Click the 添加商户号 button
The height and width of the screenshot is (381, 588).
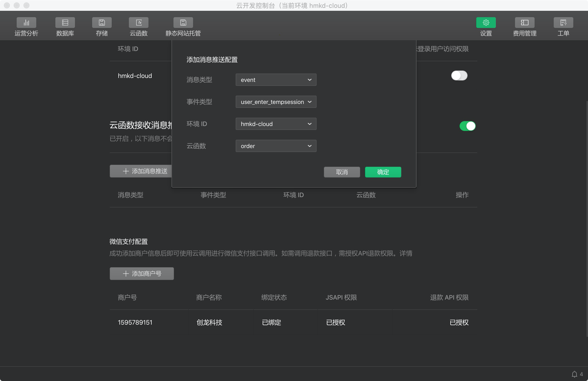142,274
